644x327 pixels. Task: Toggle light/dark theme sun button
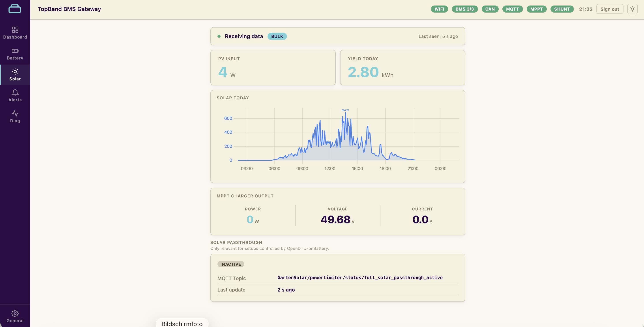coord(632,9)
